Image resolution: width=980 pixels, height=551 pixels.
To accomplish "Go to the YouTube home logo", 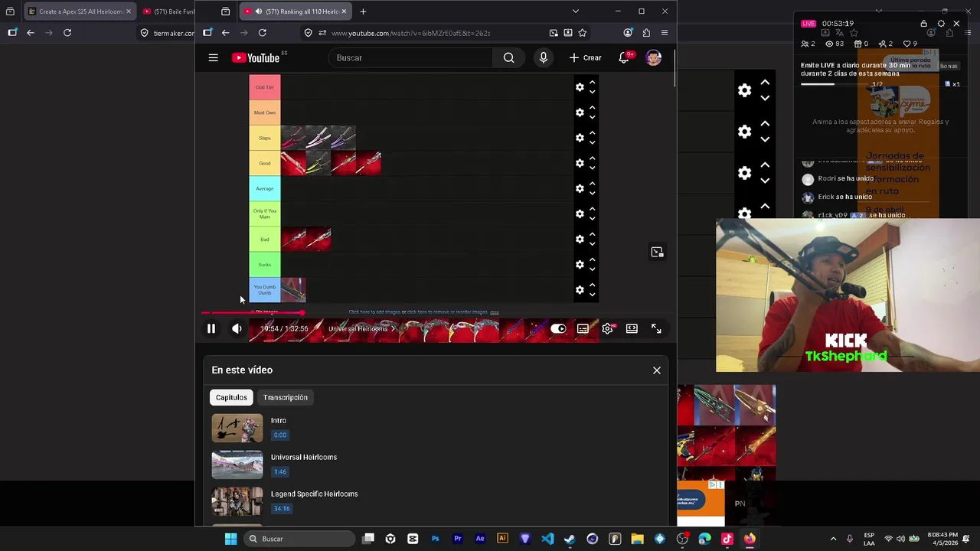I will coord(256,57).
